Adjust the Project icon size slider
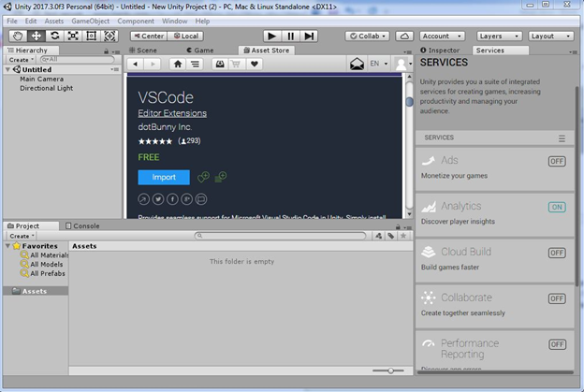Screen dimensions: 584x392 click(x=388, y=370)
